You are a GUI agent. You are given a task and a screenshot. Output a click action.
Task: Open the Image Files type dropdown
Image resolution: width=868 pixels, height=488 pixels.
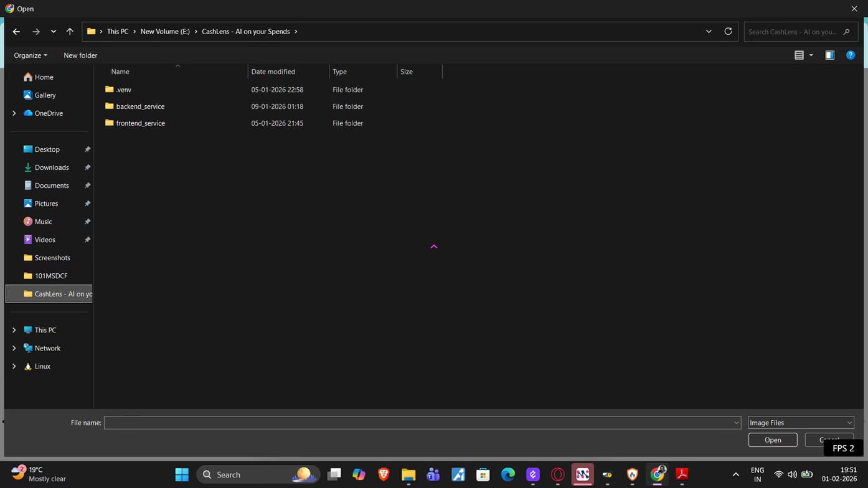pos(800,423)
